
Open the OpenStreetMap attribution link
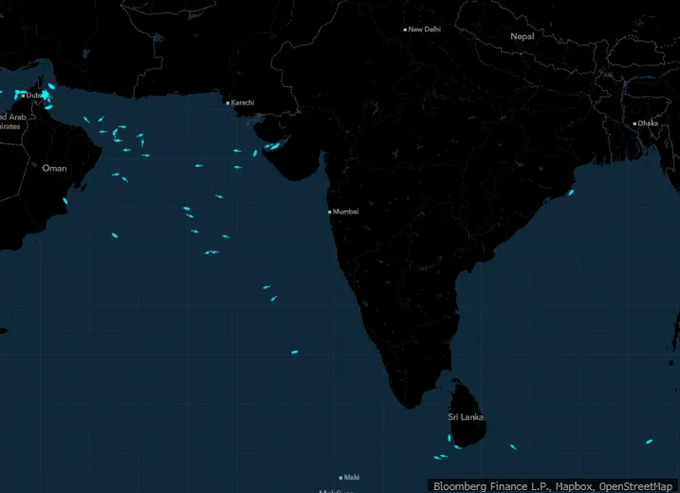click(x=637, y=485)
